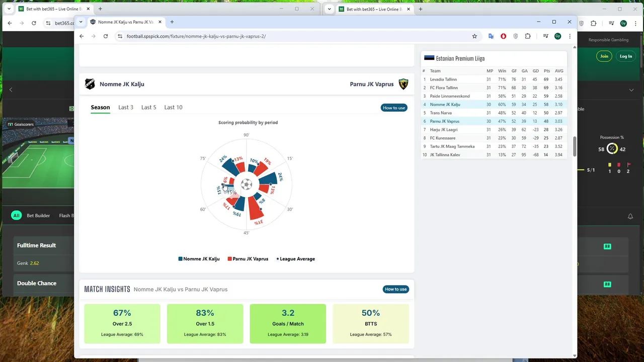
Task: Toggle Parnu JK Vaprus chart legend item
Action: [248, 259]
